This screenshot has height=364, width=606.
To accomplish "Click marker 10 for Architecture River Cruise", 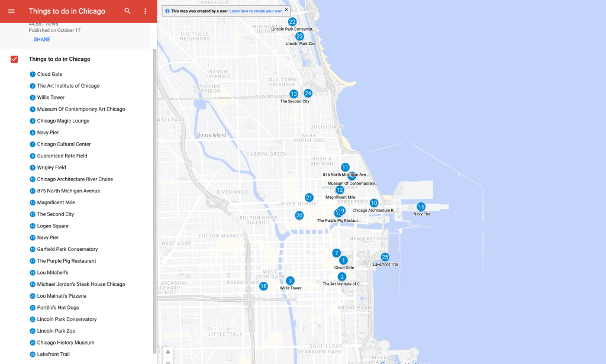I will (x=374, y=203).
